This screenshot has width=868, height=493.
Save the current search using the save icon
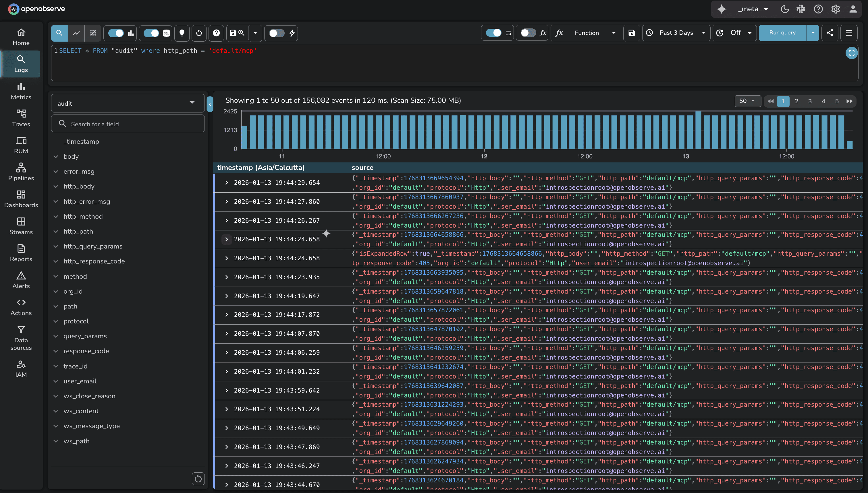pos(233,33)
